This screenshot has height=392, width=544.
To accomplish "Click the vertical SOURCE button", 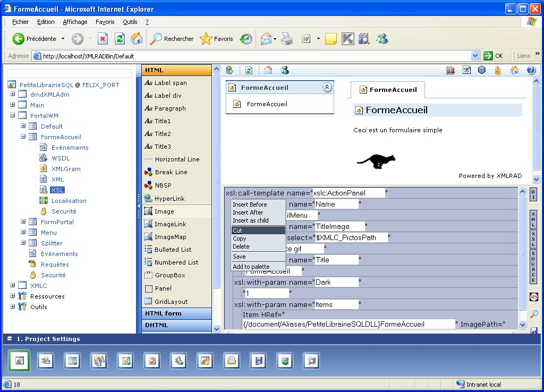I will [533, 267].
